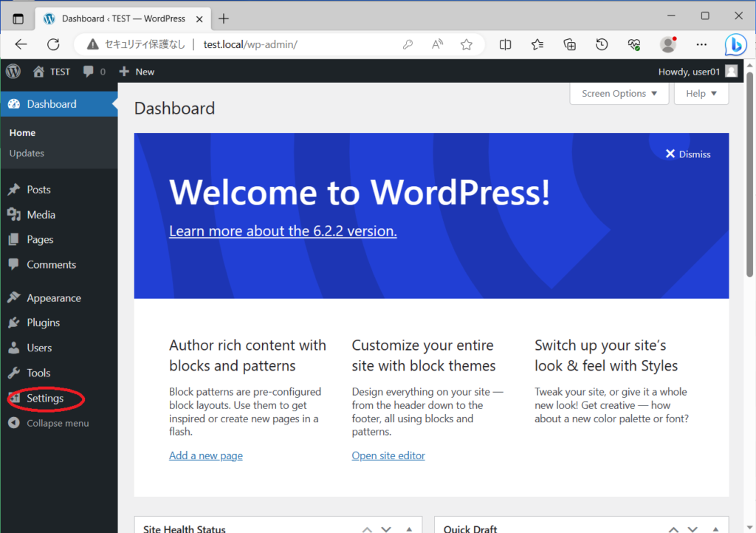Activate the Read aloud icon

coord(437,44)
